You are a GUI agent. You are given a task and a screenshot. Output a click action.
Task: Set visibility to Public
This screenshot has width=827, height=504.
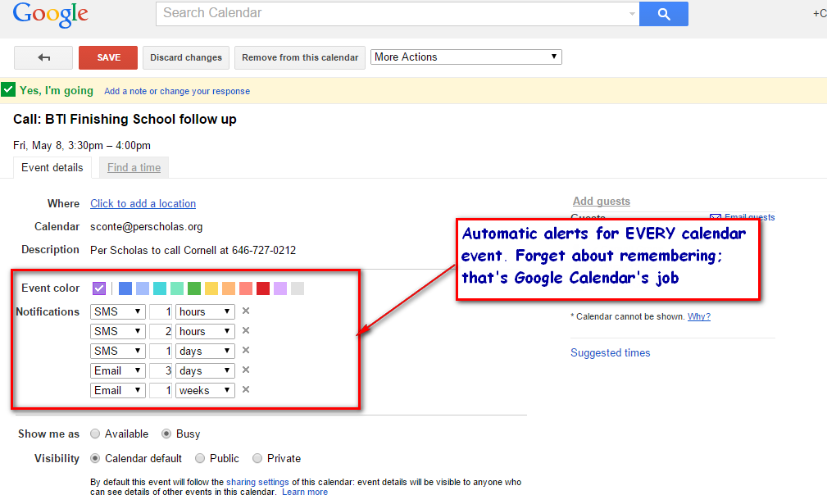(200, 458)
